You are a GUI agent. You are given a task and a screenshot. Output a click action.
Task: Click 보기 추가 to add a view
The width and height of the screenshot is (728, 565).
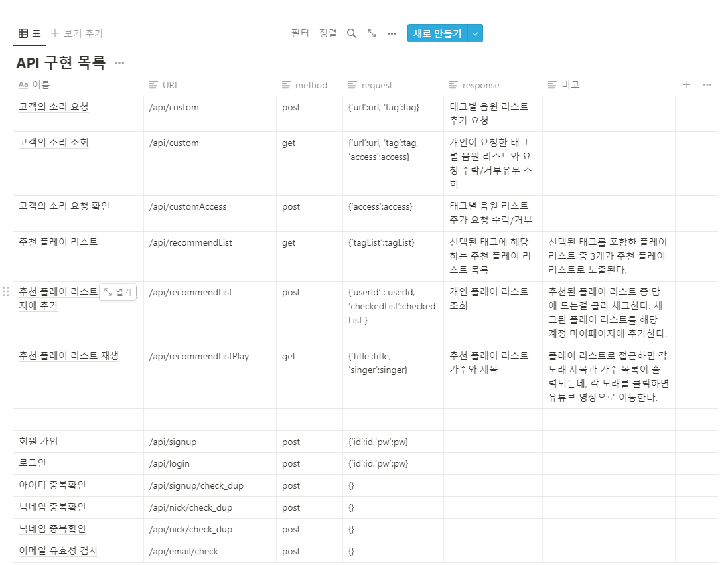(77, 33)
